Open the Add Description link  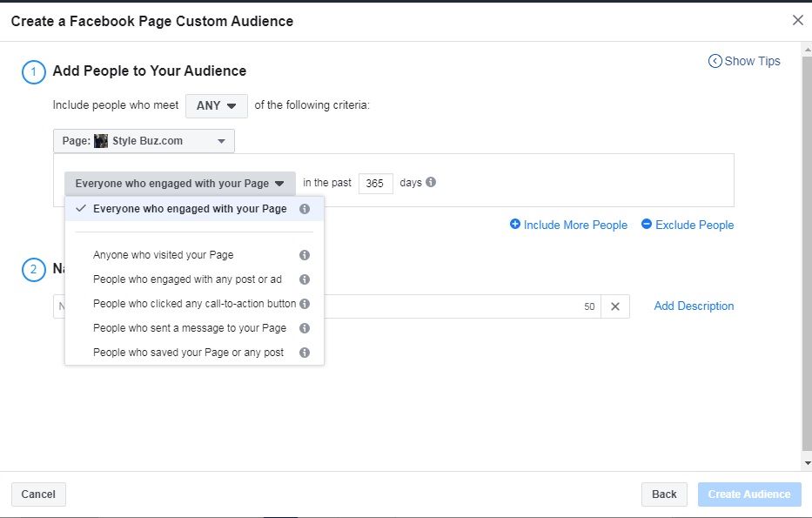694,306
